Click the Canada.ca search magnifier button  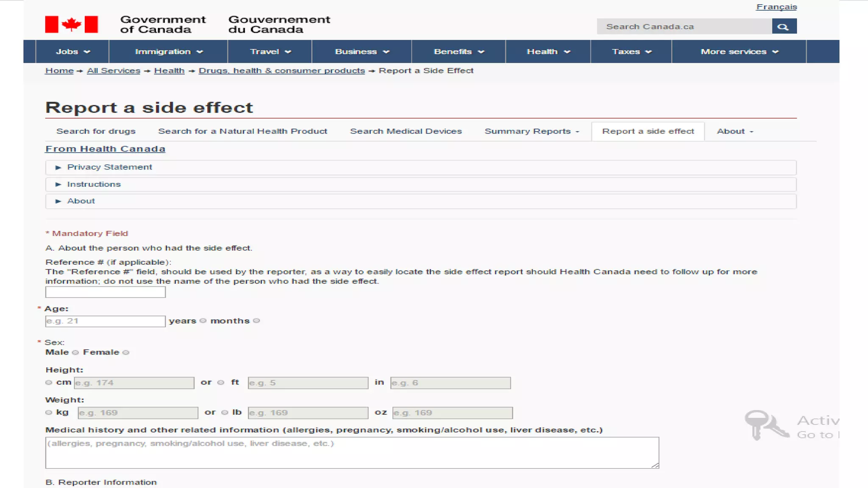(x=784, y=26)
